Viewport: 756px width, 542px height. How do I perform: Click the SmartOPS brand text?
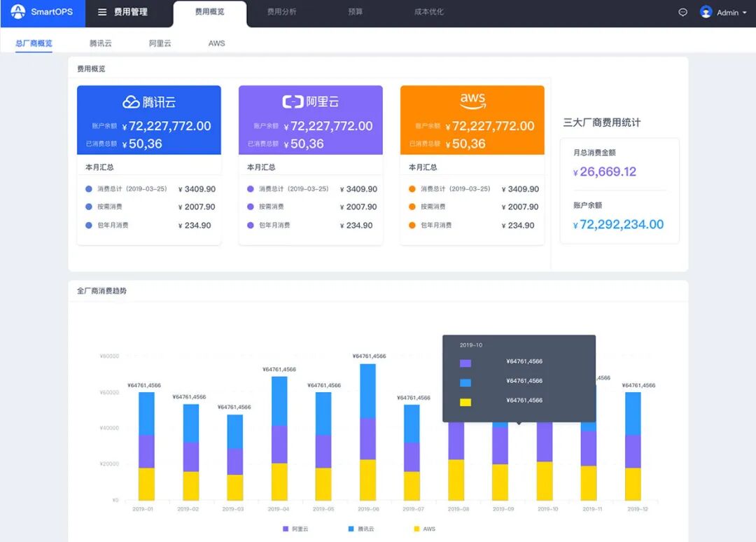pos(52,12)
